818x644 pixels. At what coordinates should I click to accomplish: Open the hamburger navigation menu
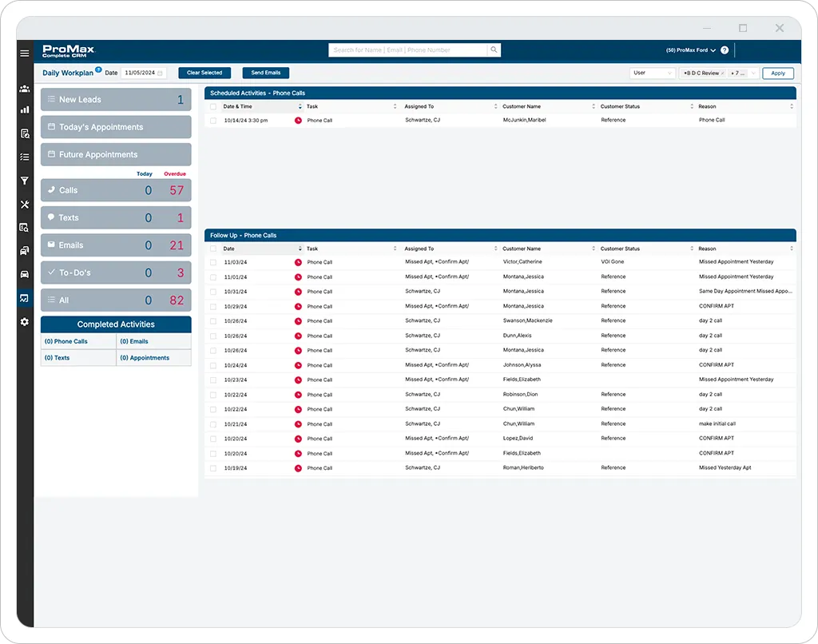pos(25,53)
